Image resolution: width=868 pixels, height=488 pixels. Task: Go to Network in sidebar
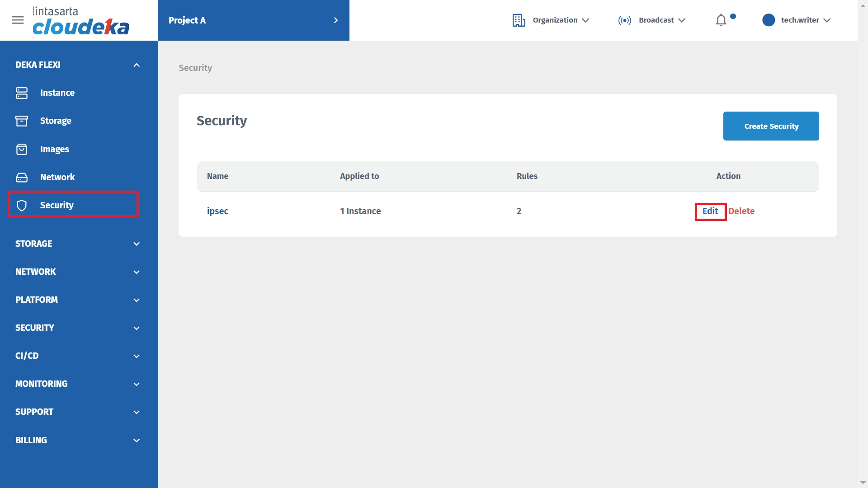pos(57,177)
